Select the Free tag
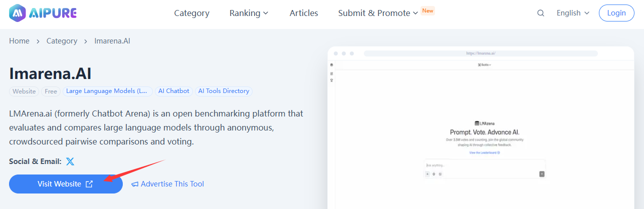This screenshot has height=209, width=644. [51, 91]
